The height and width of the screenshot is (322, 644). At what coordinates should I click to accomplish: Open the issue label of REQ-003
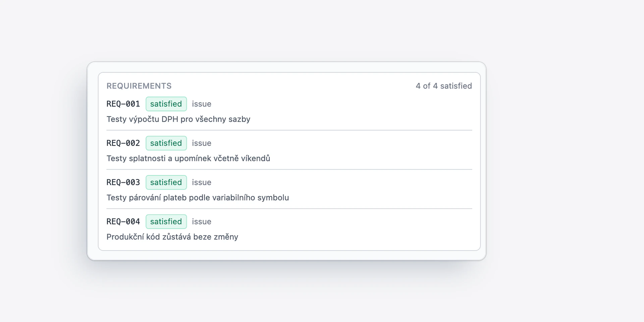(202, 182)
